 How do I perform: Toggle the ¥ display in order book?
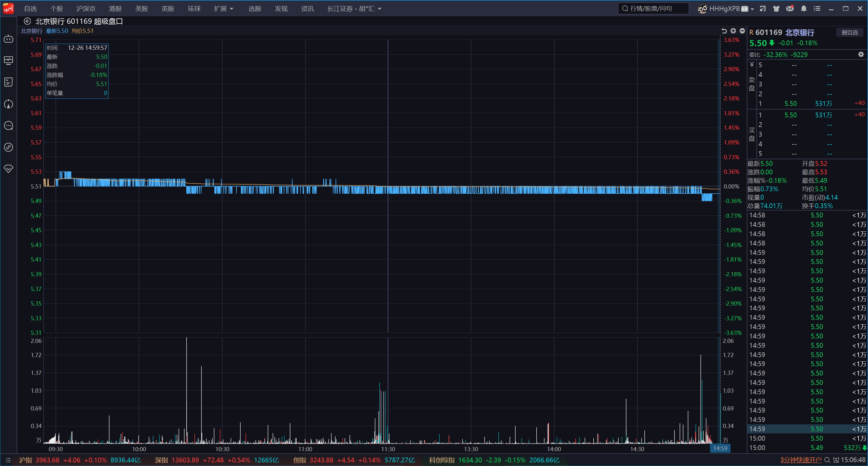click(752, 65)
